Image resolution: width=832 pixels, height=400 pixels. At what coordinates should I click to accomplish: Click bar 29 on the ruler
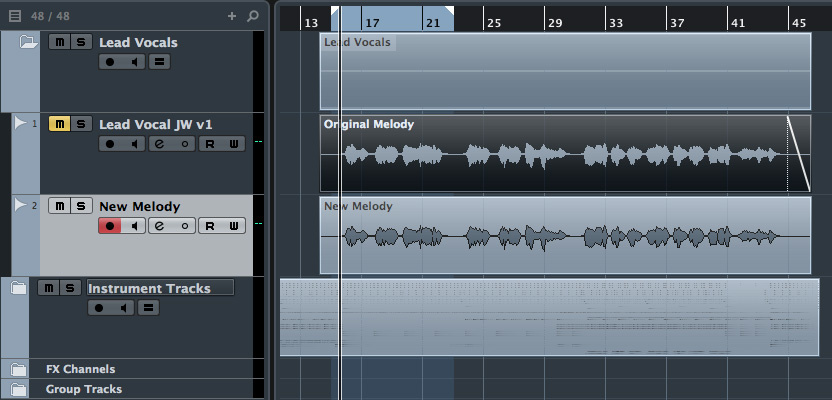tap(555, 23)
